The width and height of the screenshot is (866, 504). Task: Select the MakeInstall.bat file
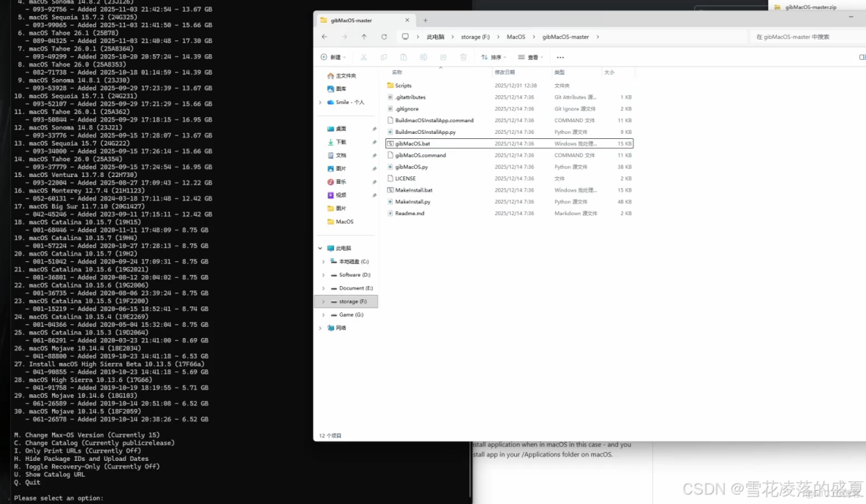(x=509, y=190)
